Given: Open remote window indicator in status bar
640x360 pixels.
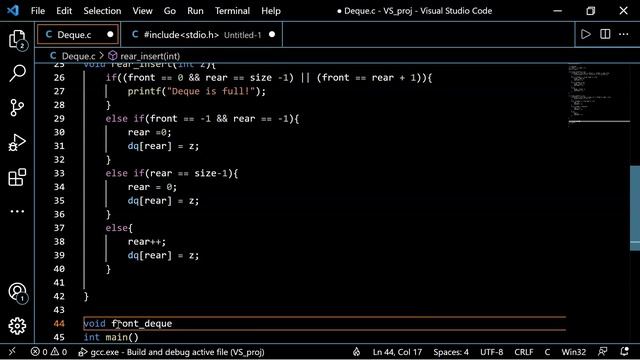Looking at the screenshot, I should 12,351.
